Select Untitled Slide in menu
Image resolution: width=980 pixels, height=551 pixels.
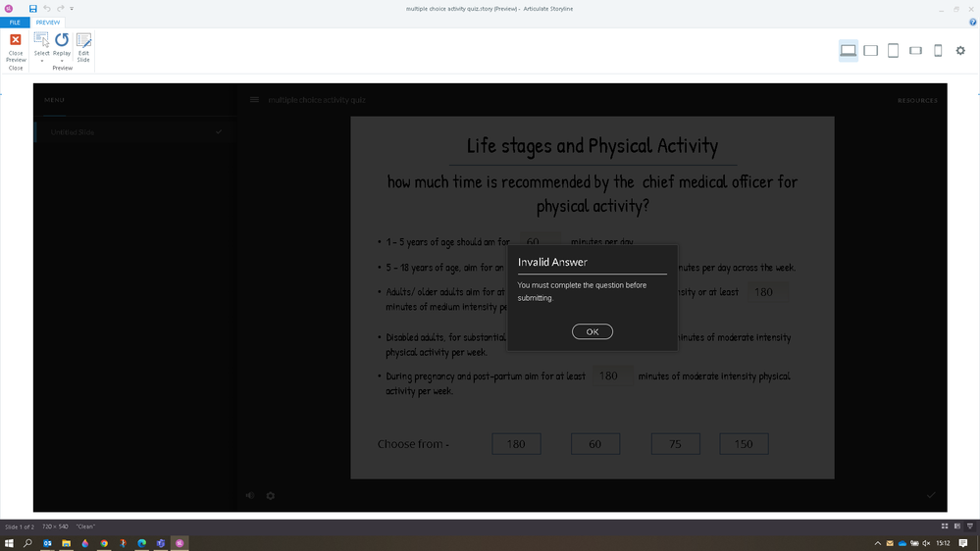click(x=135, y=132)
